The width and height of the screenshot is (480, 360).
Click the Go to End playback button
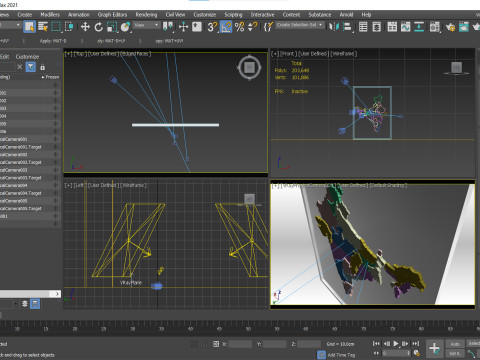[x=415, y=343]
